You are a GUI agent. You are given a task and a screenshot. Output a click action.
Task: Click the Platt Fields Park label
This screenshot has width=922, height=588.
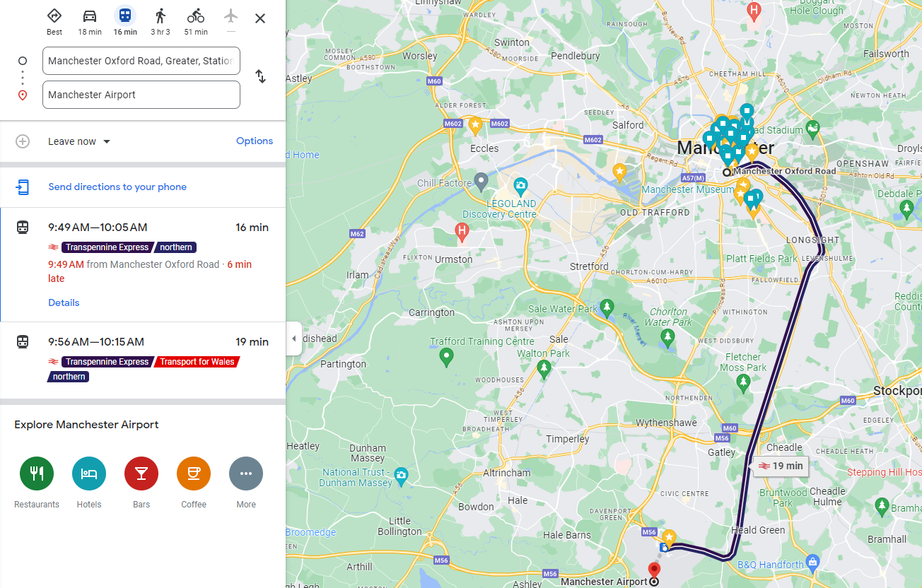[761, 259]
